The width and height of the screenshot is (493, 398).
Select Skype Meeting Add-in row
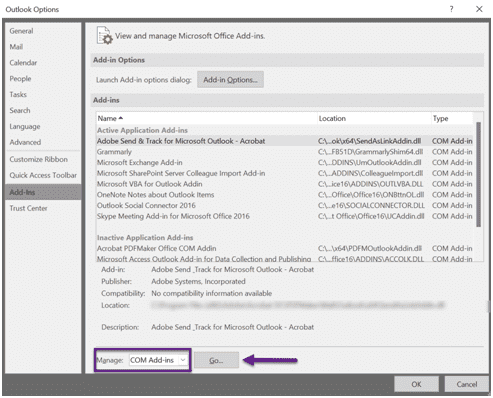click(284, 216)
